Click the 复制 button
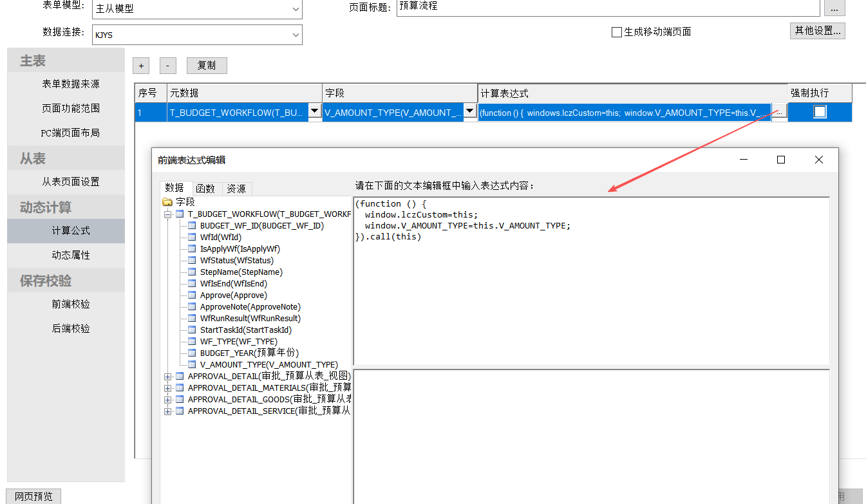This screenshot has height=504, width=866. click(207, 66)
